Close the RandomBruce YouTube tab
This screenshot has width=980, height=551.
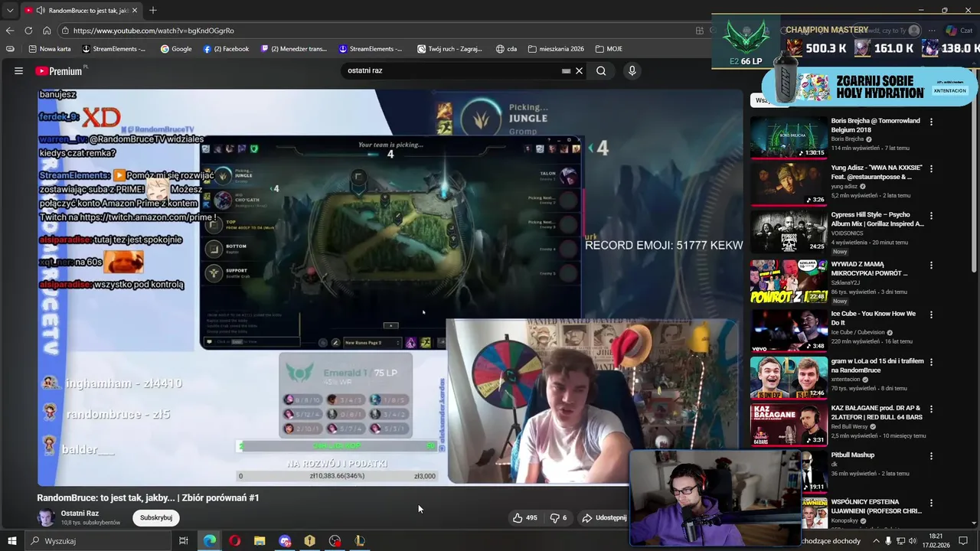coord(135,11)
